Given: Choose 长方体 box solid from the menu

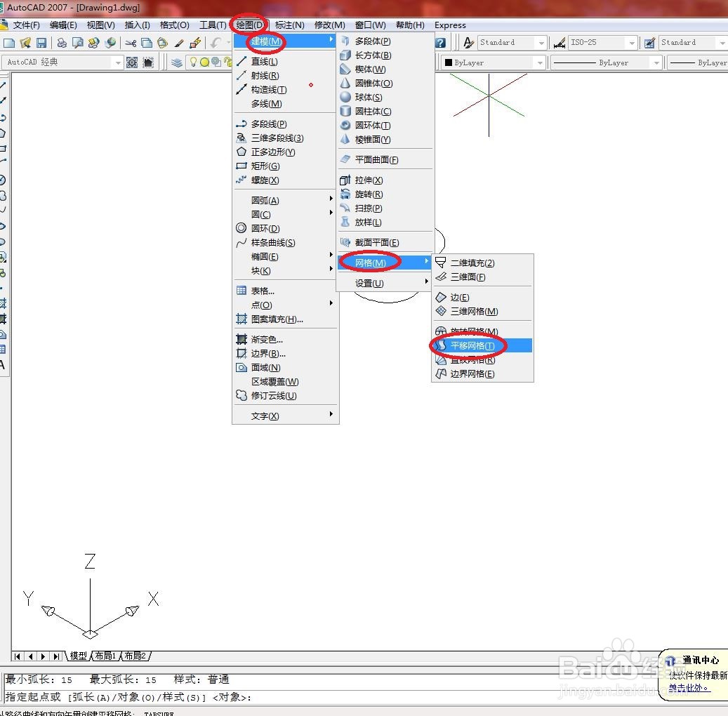Looking at the screenshot, I should point(385,55).
